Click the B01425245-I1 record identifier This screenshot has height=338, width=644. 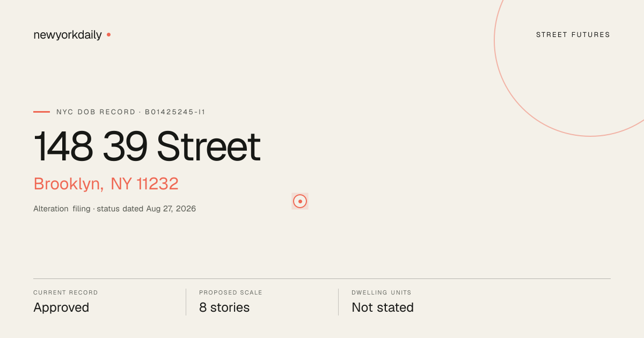(175, 112)
